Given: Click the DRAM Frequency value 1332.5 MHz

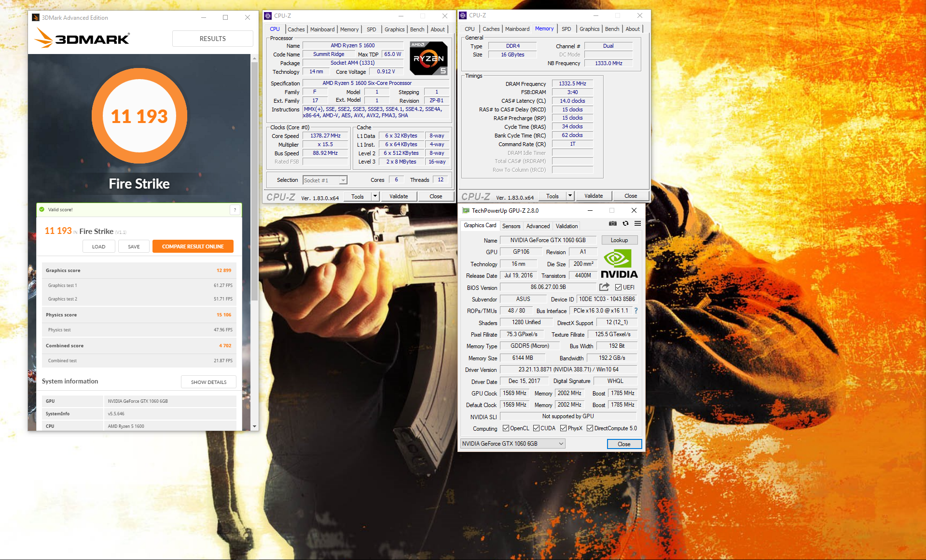Looking at the screenshot, I should [x=572, y=83].
